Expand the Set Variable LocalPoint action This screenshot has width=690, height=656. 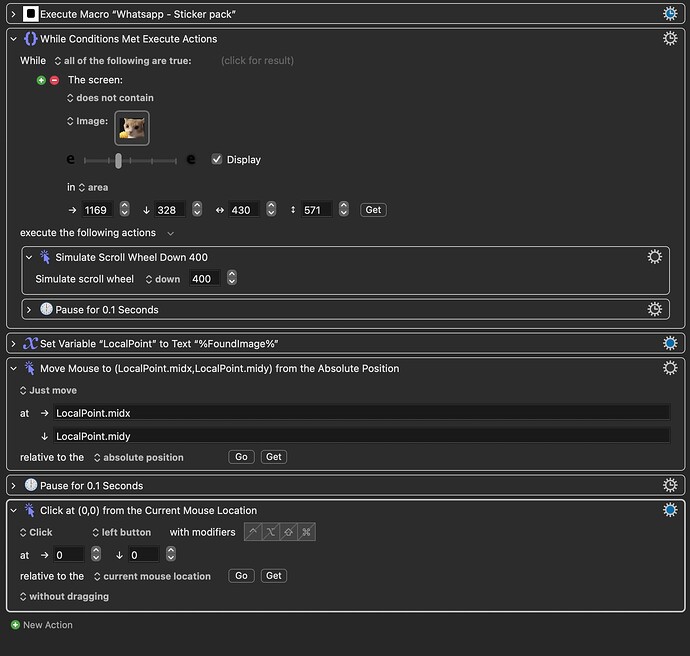pos(13,344)
